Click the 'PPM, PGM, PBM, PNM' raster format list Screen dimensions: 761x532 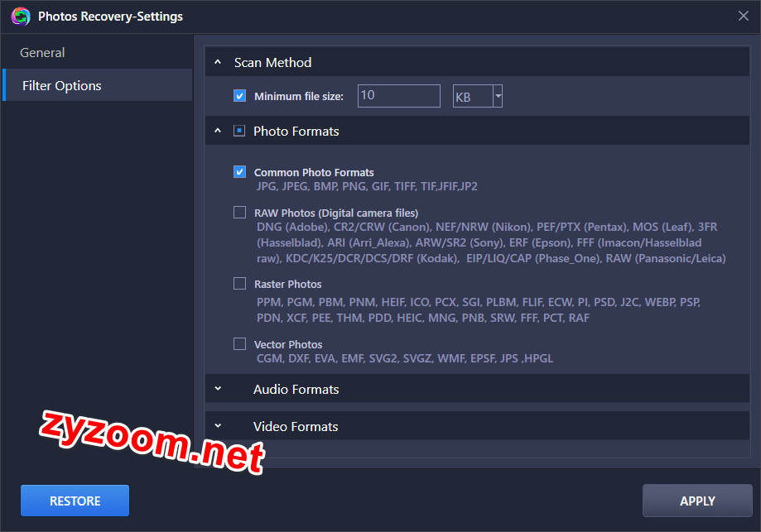tap(479, 310)
